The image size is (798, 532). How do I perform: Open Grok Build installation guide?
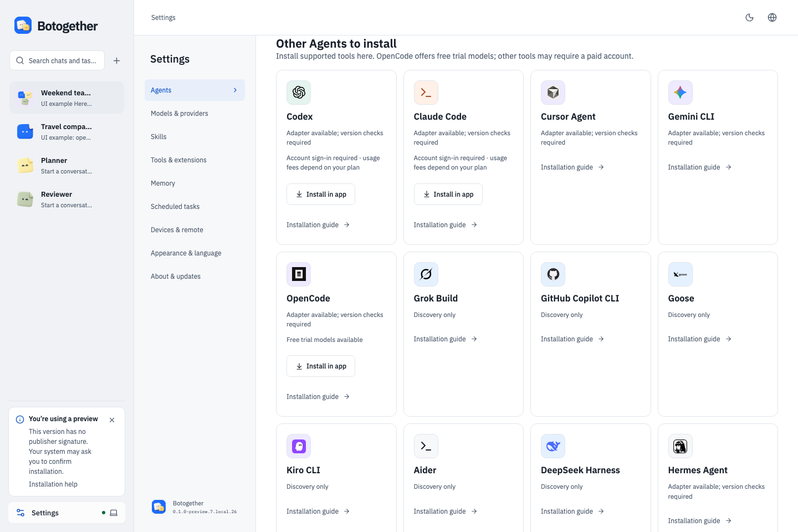(446, 339)
